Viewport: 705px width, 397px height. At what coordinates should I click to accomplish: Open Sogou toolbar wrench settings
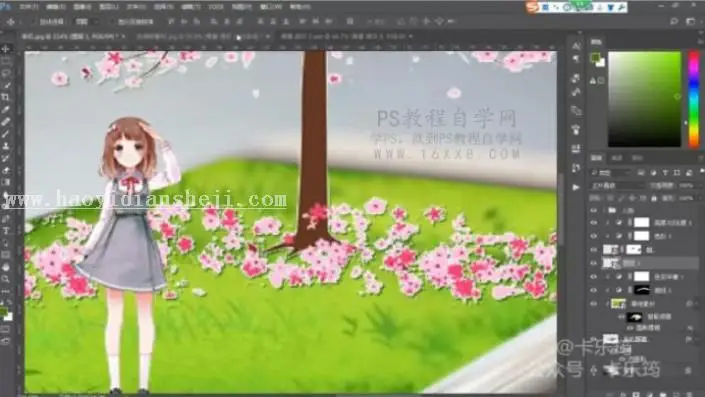pos(621,8)
